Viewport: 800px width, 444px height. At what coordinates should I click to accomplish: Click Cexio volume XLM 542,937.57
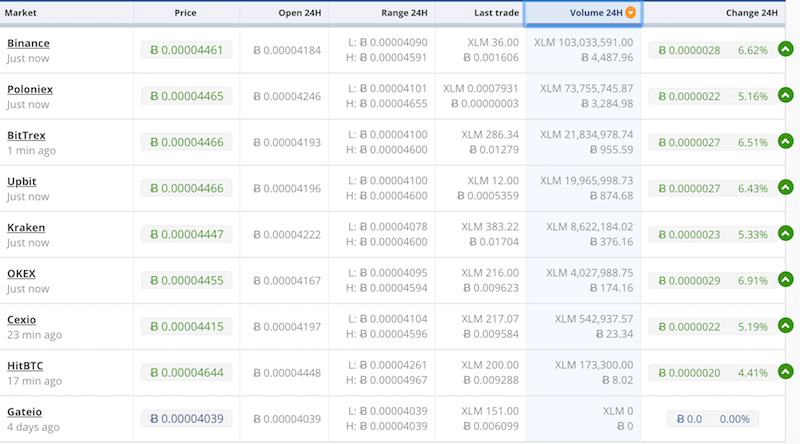[594, 319]
